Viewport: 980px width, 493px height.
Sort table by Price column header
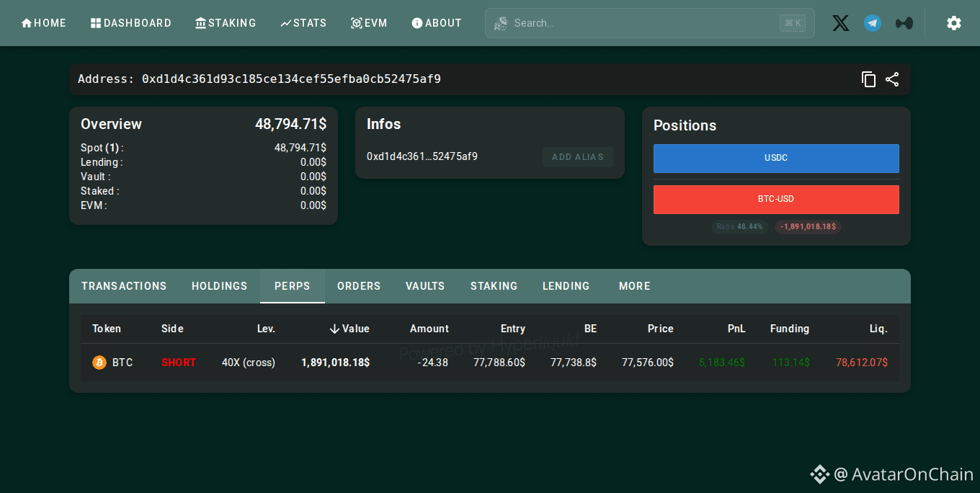[660, 329]
